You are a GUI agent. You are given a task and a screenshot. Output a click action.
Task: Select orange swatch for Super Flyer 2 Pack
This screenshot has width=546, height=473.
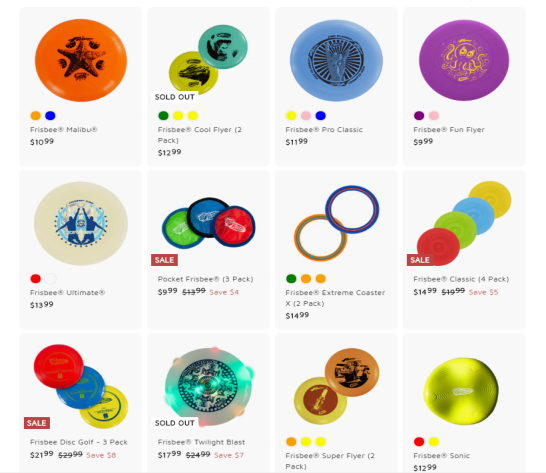click(x=291, y=442)
